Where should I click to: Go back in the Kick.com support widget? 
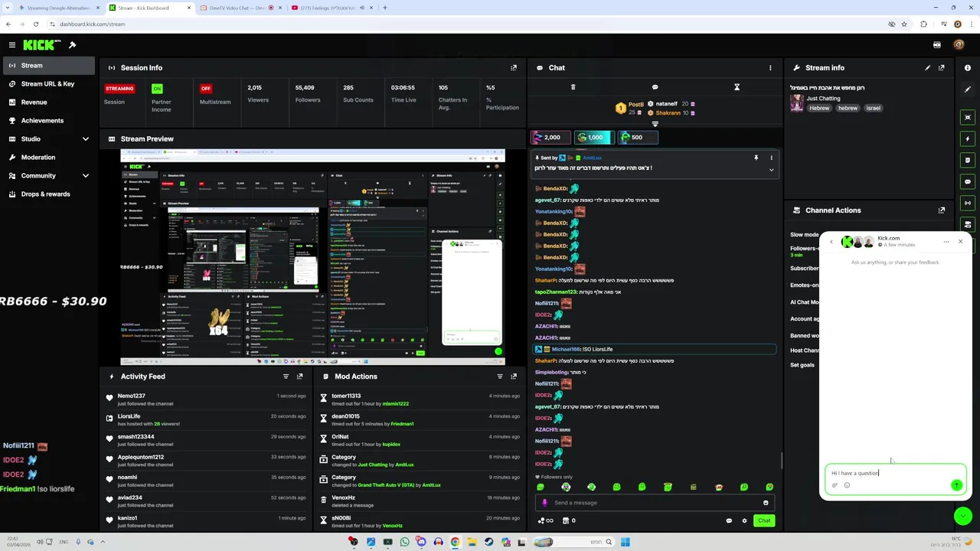click(x=831, y=242)
